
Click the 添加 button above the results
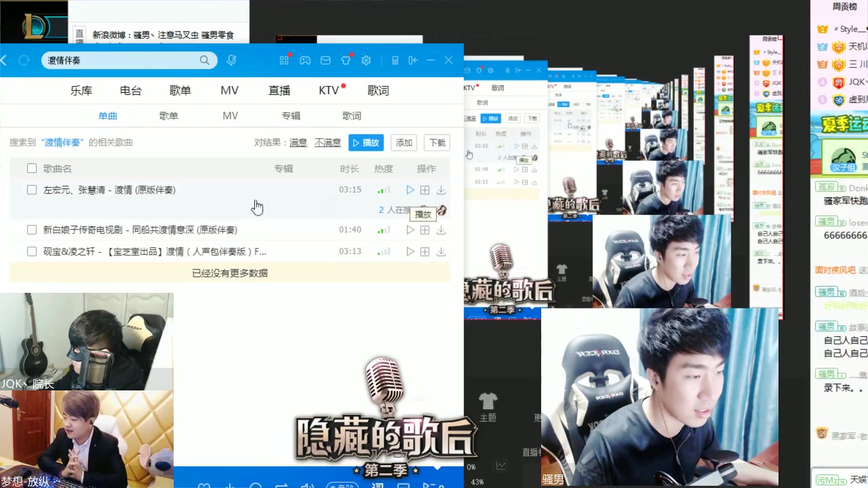tap(404, 142)
